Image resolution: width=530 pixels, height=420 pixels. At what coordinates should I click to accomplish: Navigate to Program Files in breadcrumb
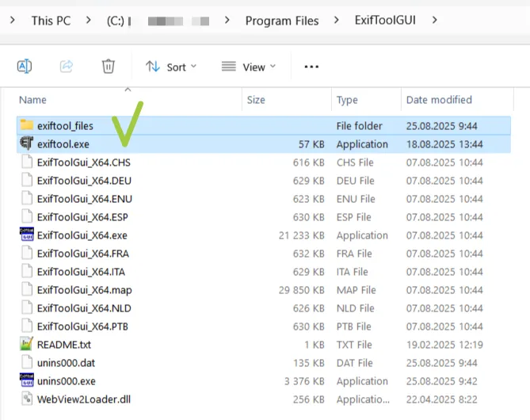282,21
